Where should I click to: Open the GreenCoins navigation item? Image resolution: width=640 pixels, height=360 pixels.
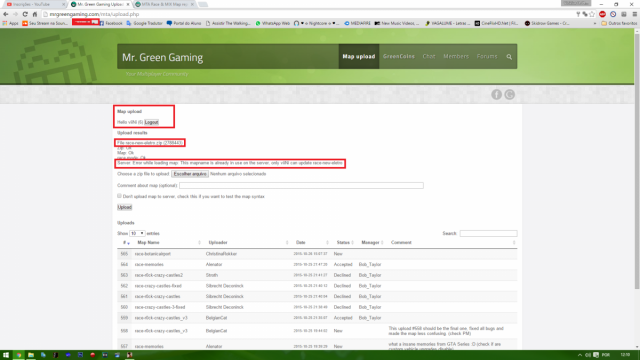[398, 56]
